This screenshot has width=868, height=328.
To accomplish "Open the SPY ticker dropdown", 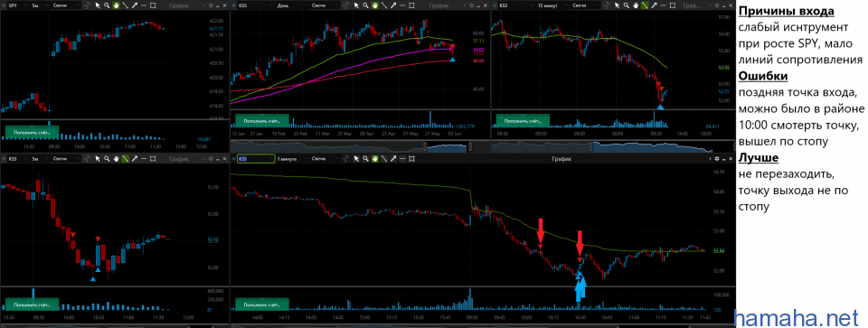I will (18, 5).
